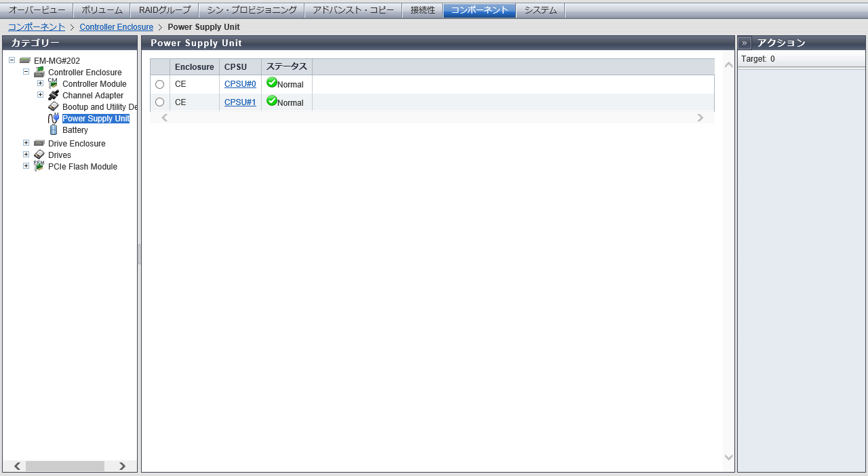Collapse the action panel with arrow button
Screen dimensions: 868x476
click(x=745, y=43)
